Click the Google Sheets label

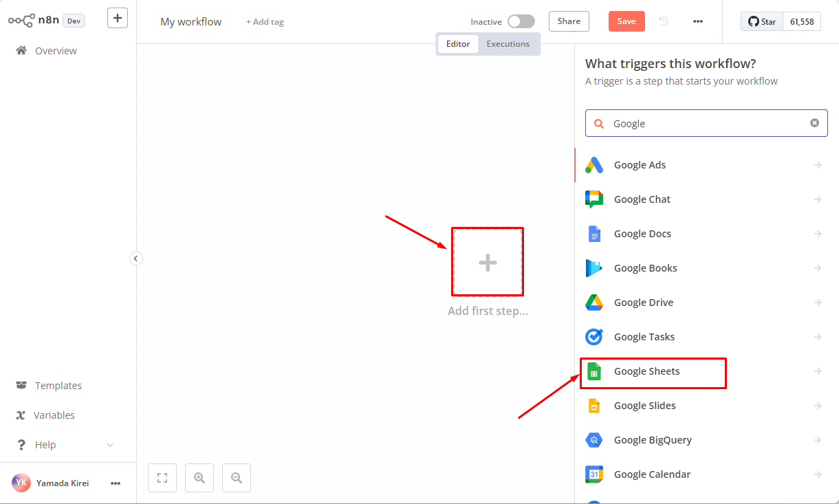pos(646,371)
